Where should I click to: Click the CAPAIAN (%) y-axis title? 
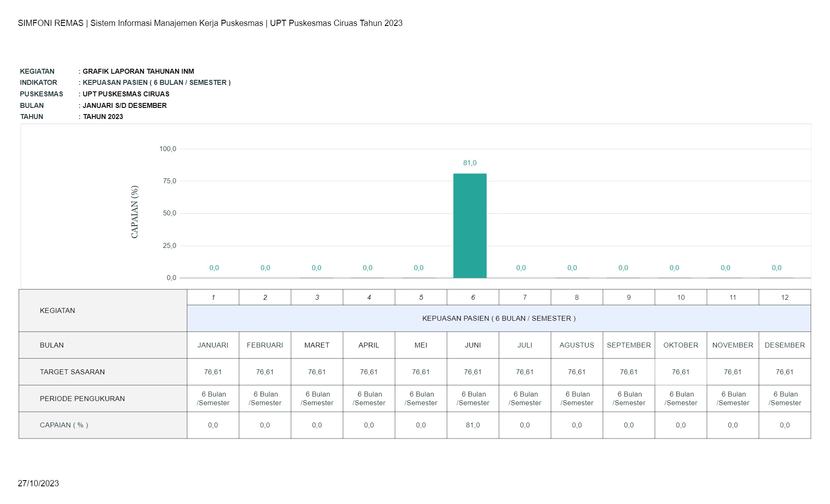click(x=135, y=212)
